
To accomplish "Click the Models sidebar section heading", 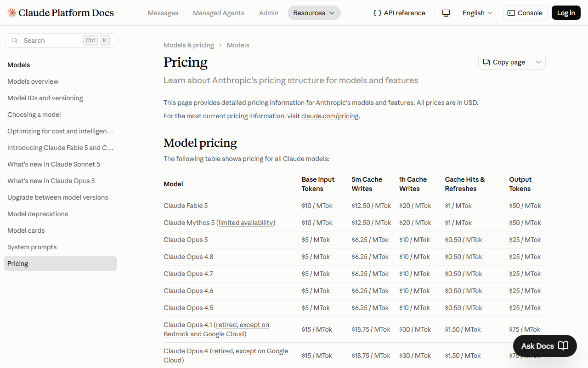I will coord(19,65).
